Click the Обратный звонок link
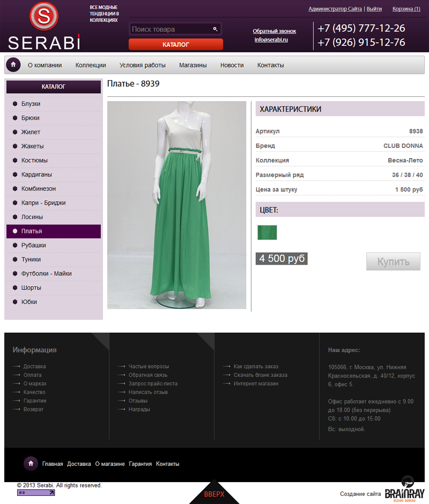429x504 pixels. (274, 31)
